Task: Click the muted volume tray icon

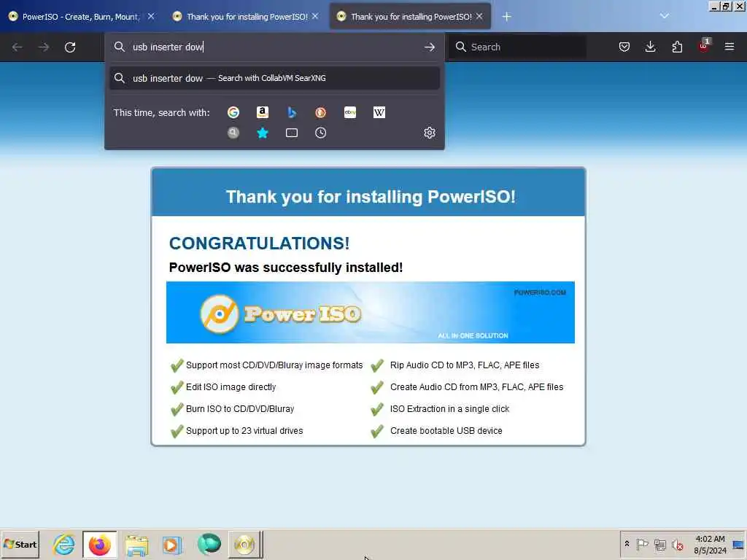Action: coord(678,544)
